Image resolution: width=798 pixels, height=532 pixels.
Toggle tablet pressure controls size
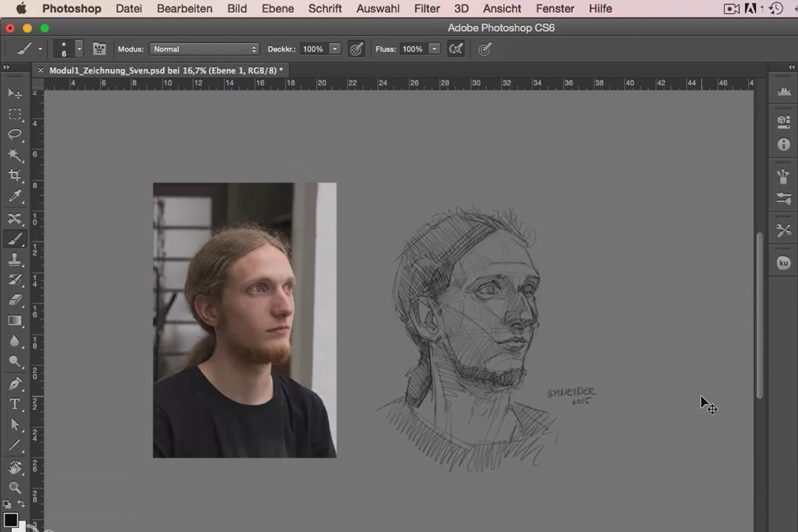point(485,49)
